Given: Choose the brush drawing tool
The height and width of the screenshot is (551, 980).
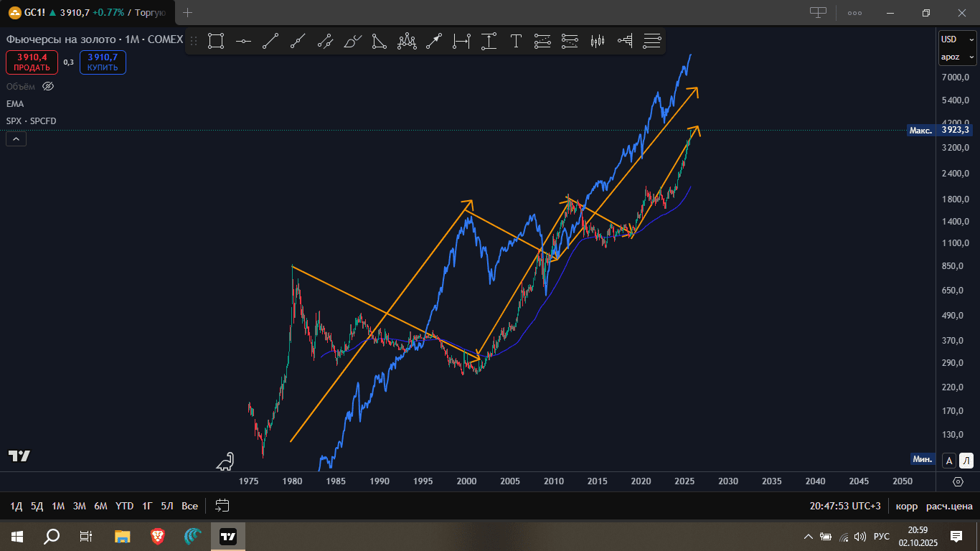Looking at the screenshot, I should 352,42.
